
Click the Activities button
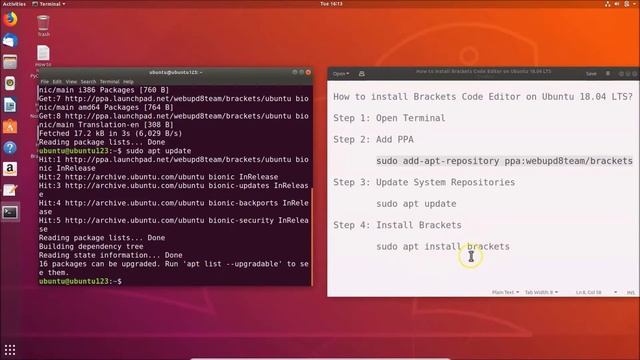(x=14, y=4)
